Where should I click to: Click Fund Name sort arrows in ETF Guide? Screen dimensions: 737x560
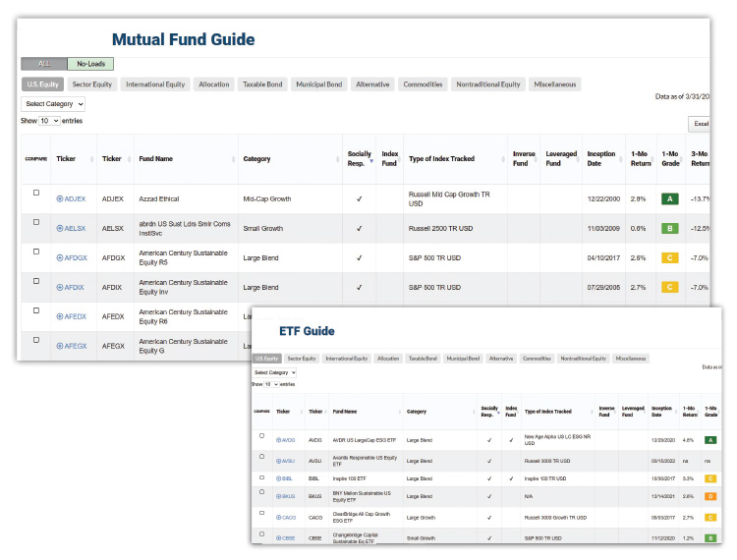pos(400,412)
